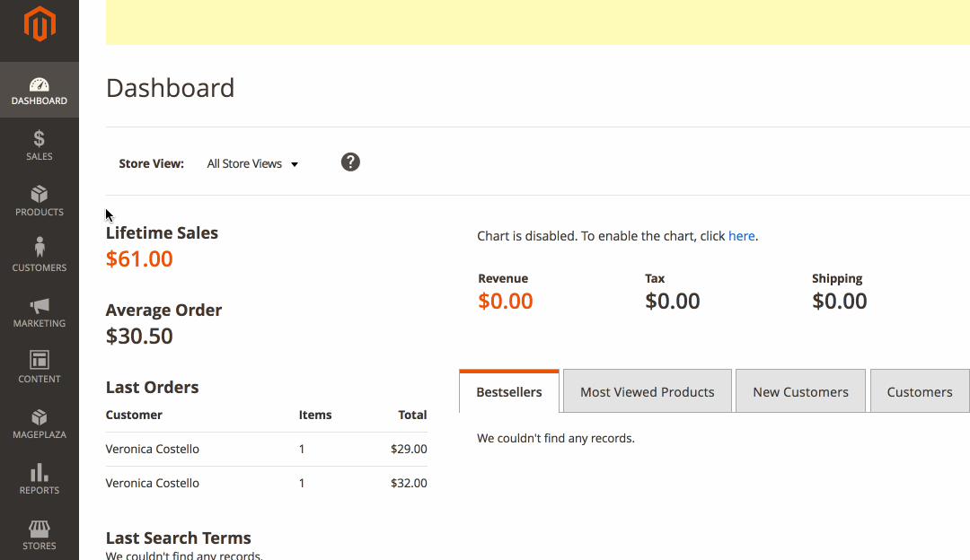Open the Mageplaza icon menu
This screenshot has height=560, width=970.
[x=40, y=417]
